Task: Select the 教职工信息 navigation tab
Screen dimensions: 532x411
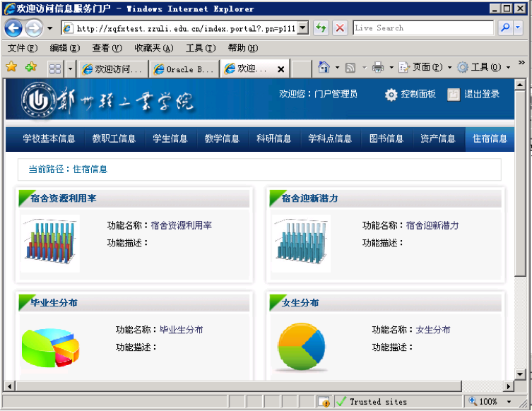Action: click(x=114, y=138)
